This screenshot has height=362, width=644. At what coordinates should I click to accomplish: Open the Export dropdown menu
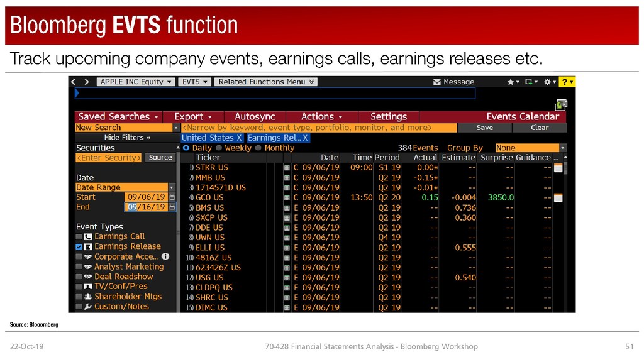click(193, 116)
